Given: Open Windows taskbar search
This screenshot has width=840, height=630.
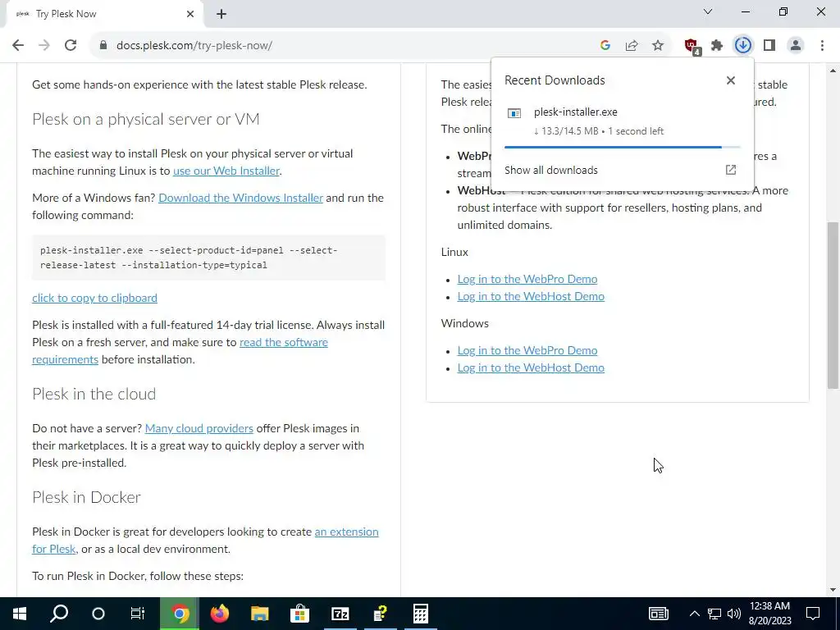Looking at the screenshot, I should 59,614.
